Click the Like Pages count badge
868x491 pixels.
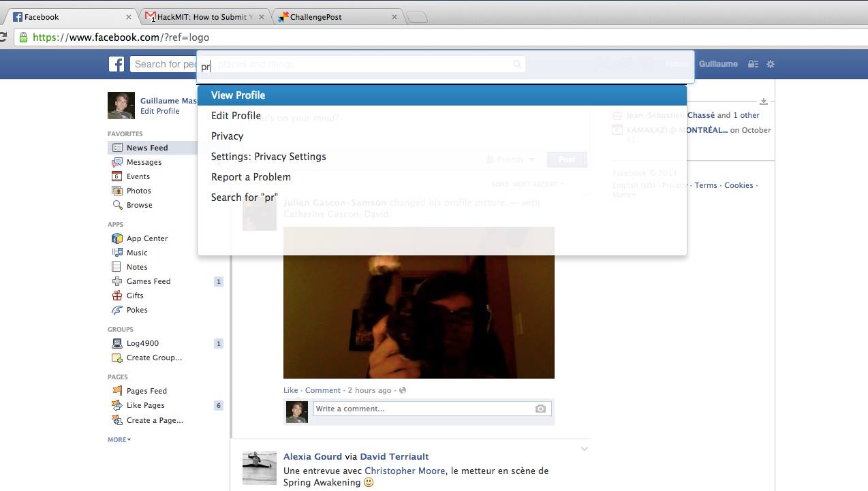[x=219, y=405]
